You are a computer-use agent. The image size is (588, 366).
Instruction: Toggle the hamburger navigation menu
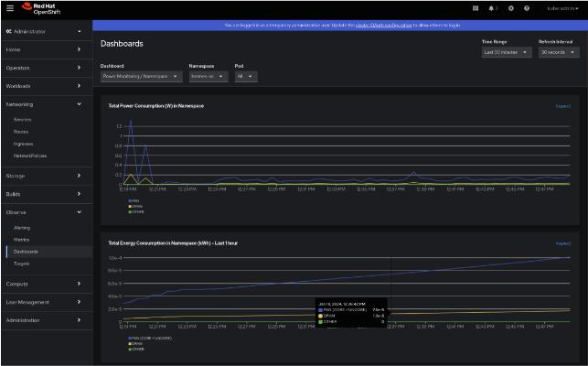pyautogui.click(x=10, y=8)
